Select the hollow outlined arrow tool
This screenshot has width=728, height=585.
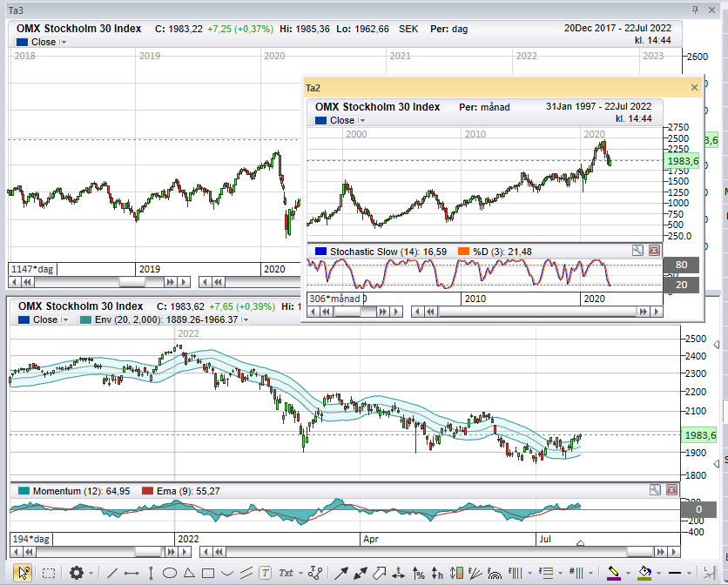[380, 574]
